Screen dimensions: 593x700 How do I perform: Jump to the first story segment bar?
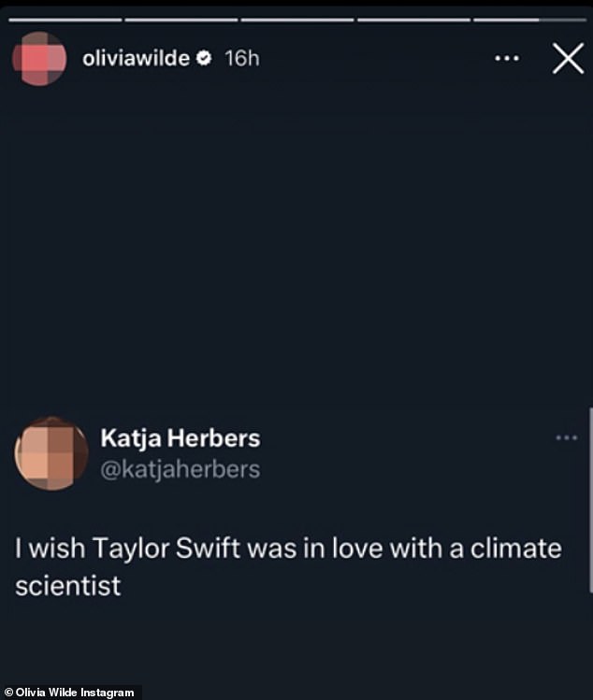[65, 20]
